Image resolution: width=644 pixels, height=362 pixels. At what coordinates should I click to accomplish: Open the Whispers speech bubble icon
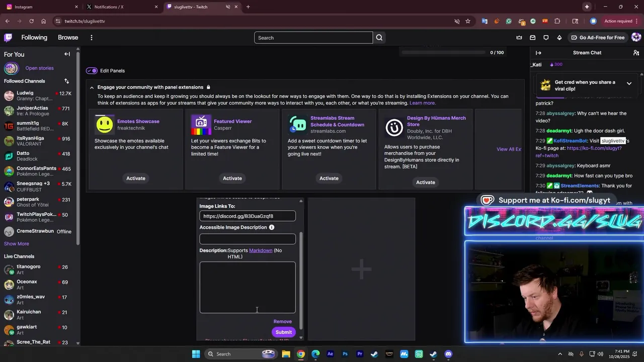(x=546, y=38)
